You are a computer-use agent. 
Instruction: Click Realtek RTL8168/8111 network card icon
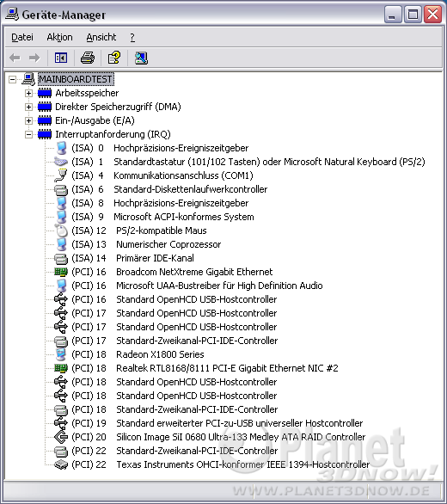(x=61, y=368)
